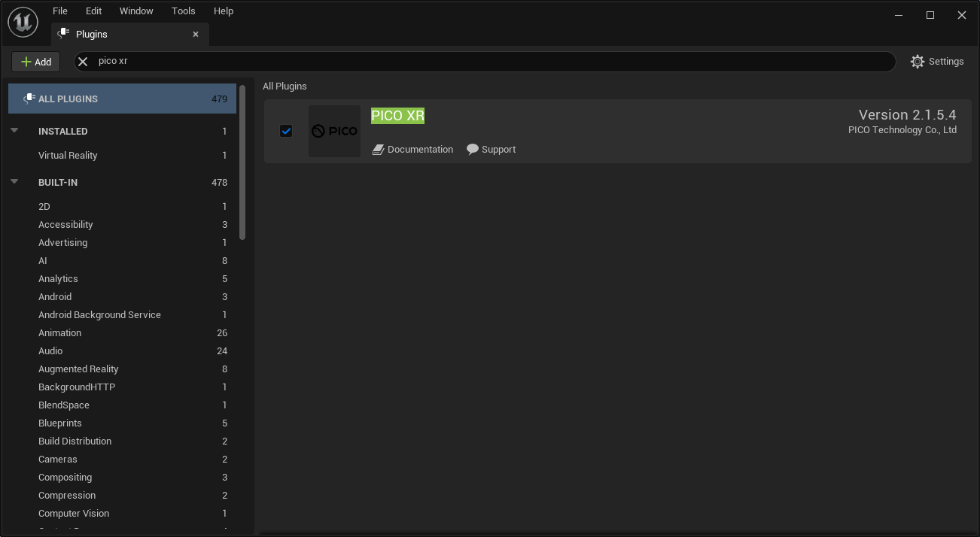
Task: Click the Add button
Action: pos(35,62)
